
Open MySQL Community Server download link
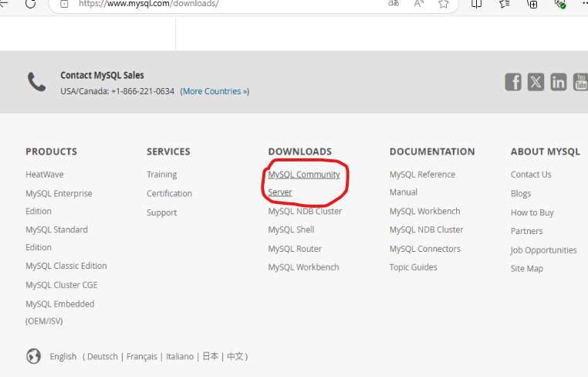tap(304, 183)
